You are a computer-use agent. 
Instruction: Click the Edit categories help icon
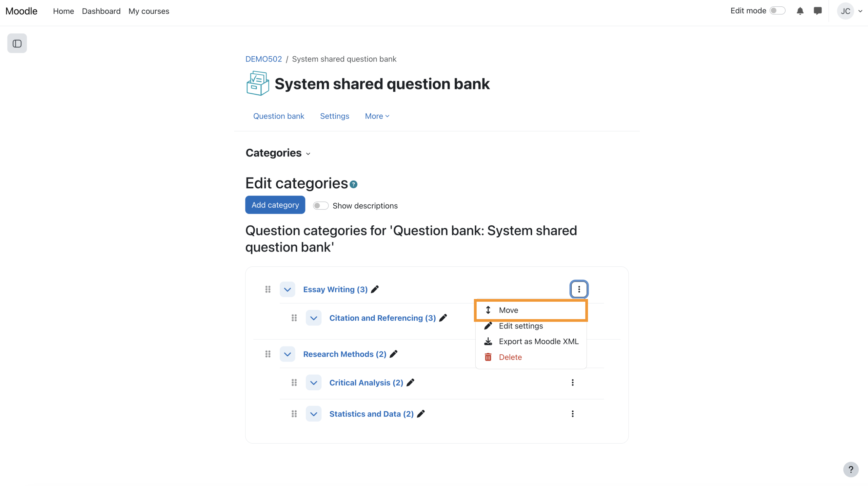click(353, 184)
